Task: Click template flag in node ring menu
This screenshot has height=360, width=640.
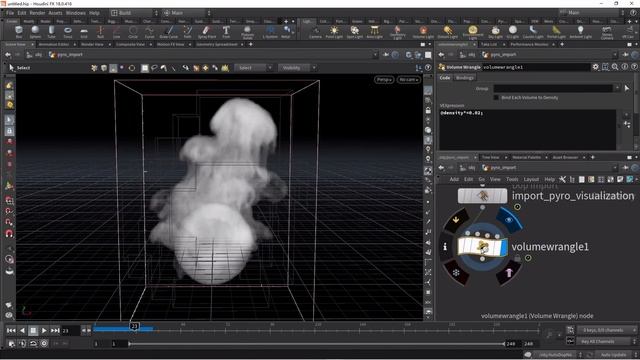Action: pos(508,273)
